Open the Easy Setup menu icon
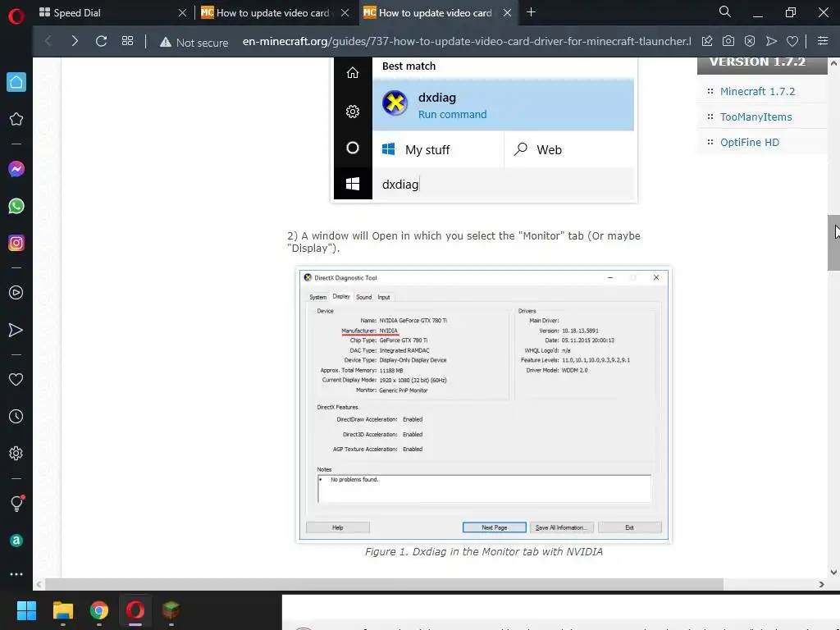 coord(823,41)
